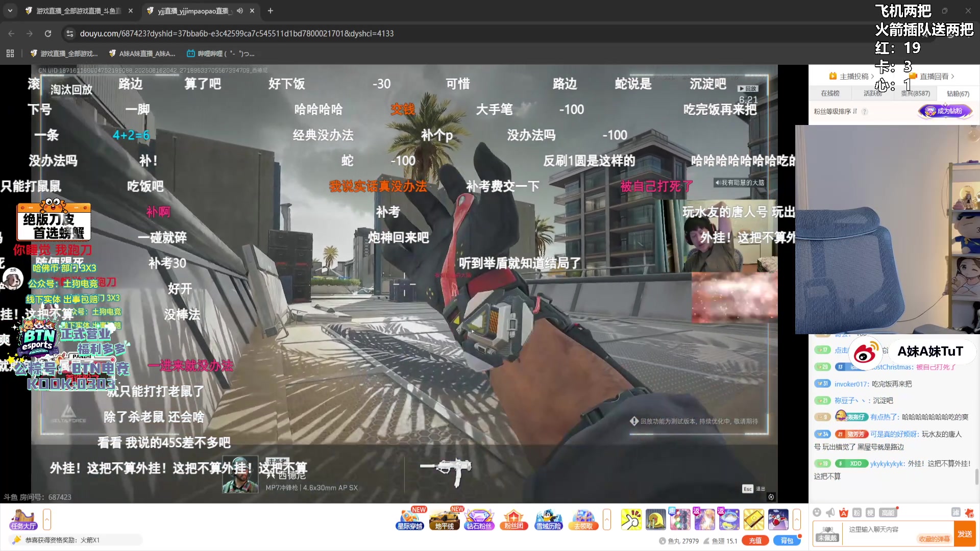The width and height of the screenshot is (980, 551).
Task: Click the red gift effects icon in chat toolbar
Action: [969, 512]
